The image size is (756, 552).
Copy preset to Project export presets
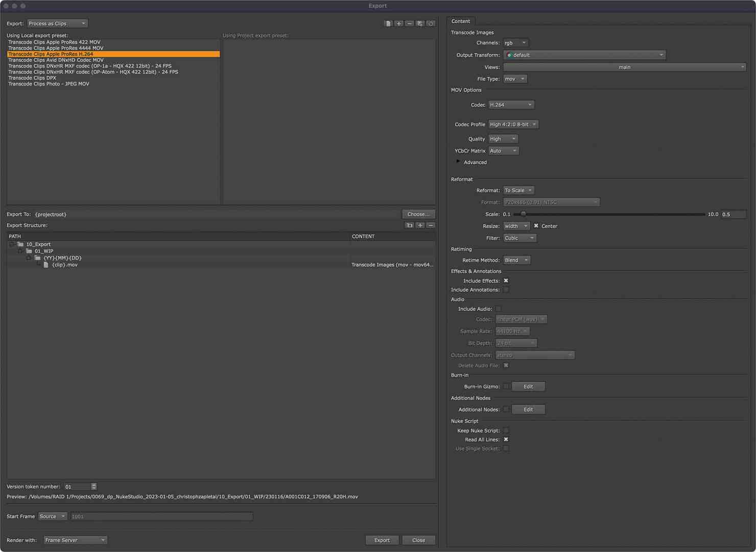pos(420,23)
